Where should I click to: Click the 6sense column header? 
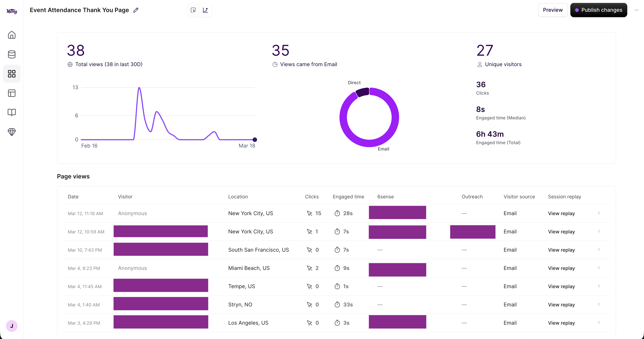pos(386,197)
